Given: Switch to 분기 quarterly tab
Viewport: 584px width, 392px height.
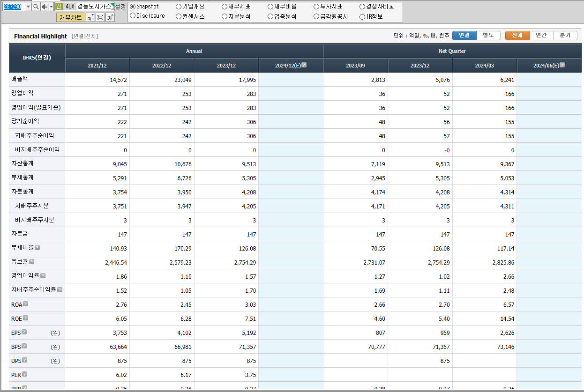Looking at the screenshot, I should [x=565, y=35].
